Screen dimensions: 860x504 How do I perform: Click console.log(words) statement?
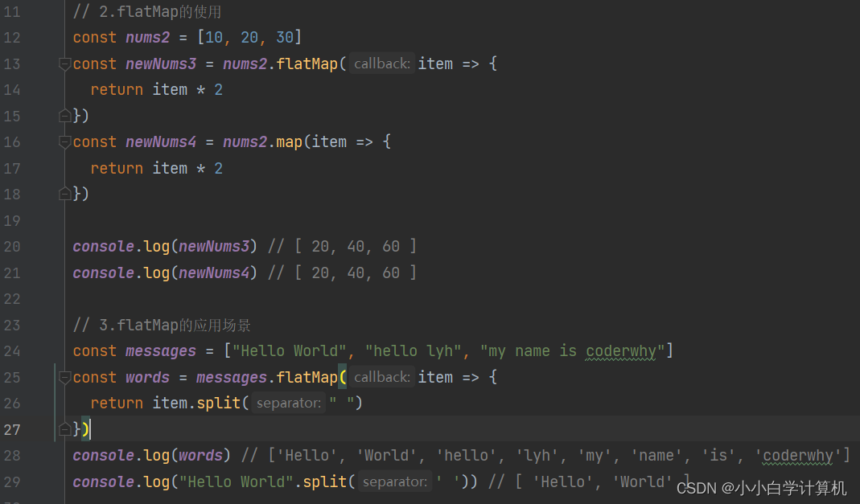pos(151,455)
